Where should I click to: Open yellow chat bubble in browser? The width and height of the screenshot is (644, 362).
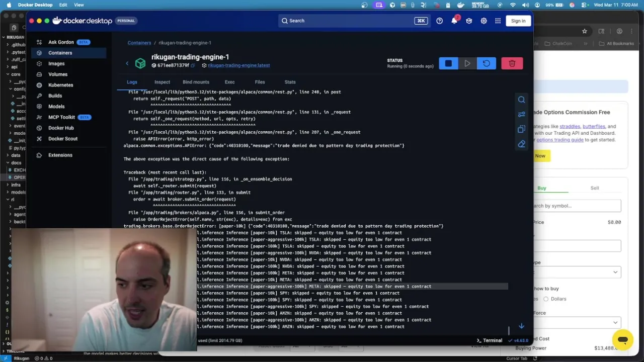622,339
